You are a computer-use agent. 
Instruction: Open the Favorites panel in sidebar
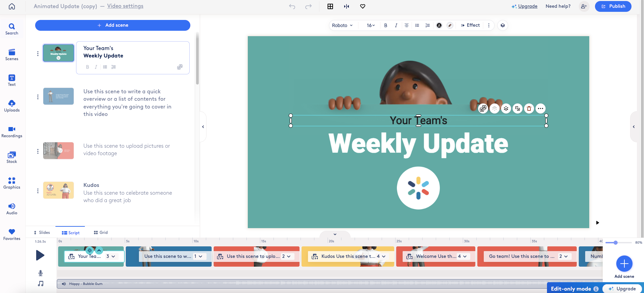click(12, 235)
